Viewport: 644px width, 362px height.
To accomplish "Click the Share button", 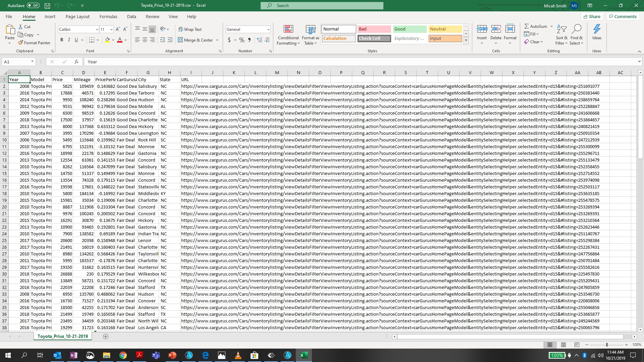I will click(592, 16).
